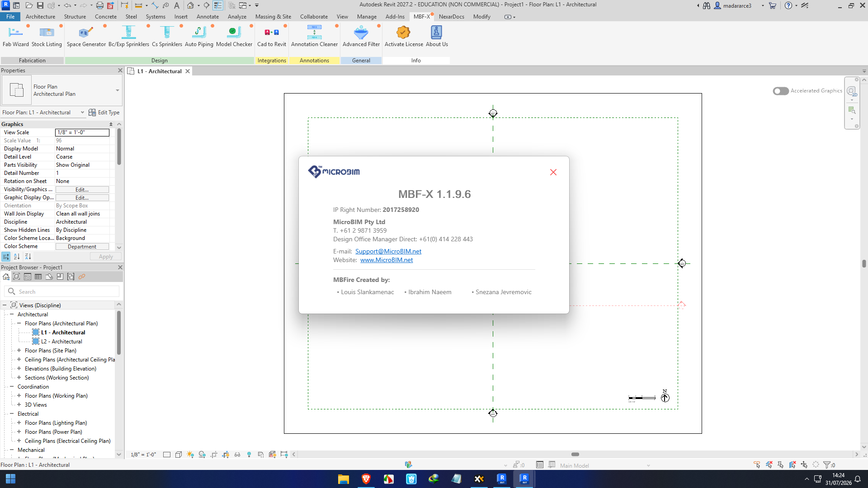Viewport: 868px width, 488px height.
Task: Open the File menu
Action: (10, 17)
